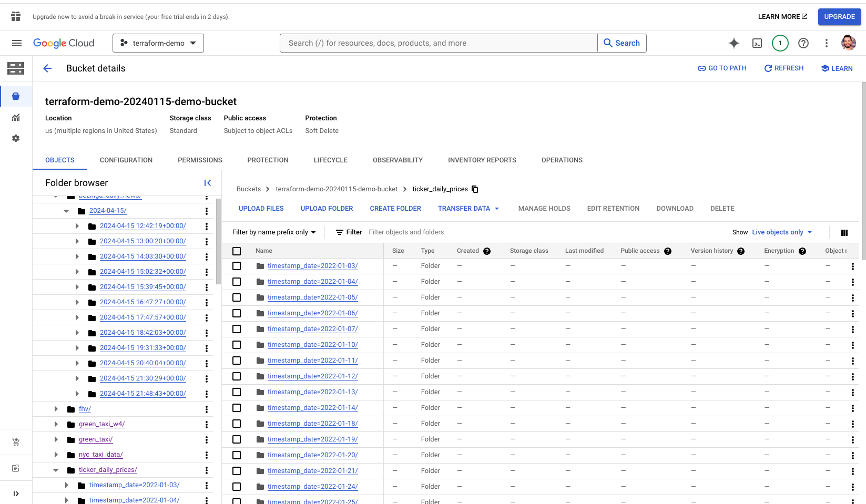Open the Created column help tooltip
The image size is (866, 504).
(487, 251)
